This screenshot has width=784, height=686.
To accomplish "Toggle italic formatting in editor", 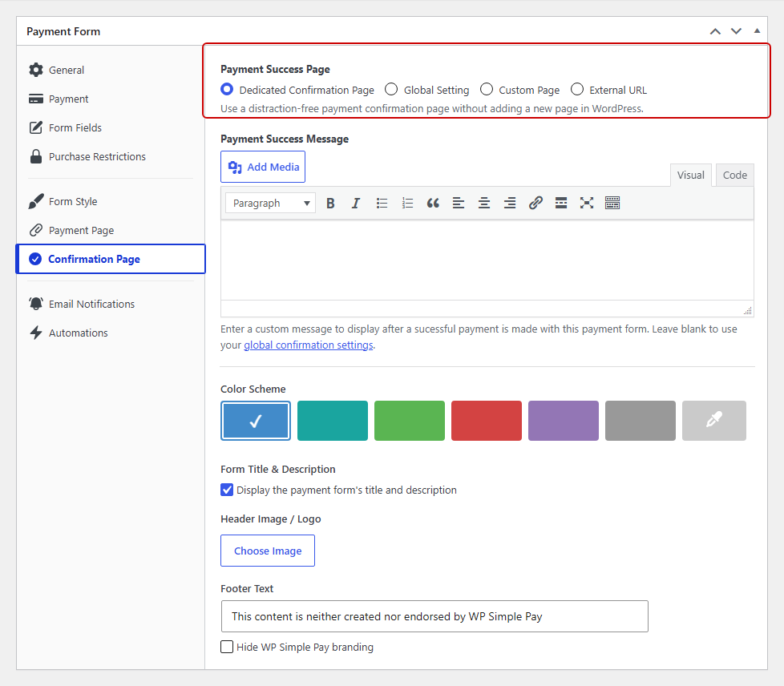I will (355, 203).
